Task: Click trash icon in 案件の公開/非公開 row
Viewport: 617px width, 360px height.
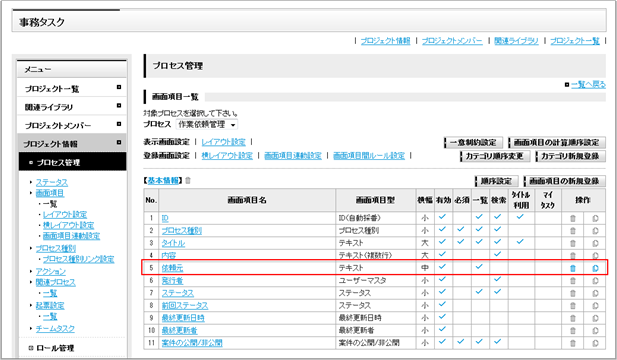Action: pyautogui.click(x=573, y=343)
